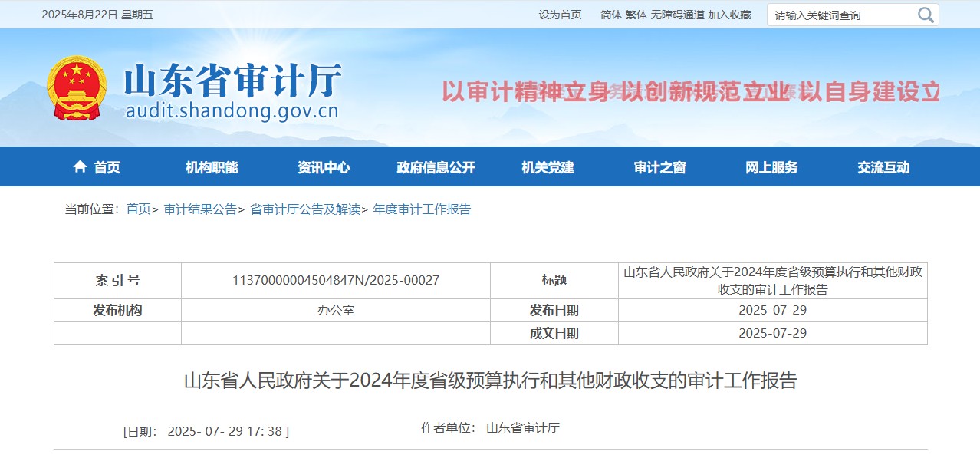Open 政府信息公开 menu

pos(436,167)
